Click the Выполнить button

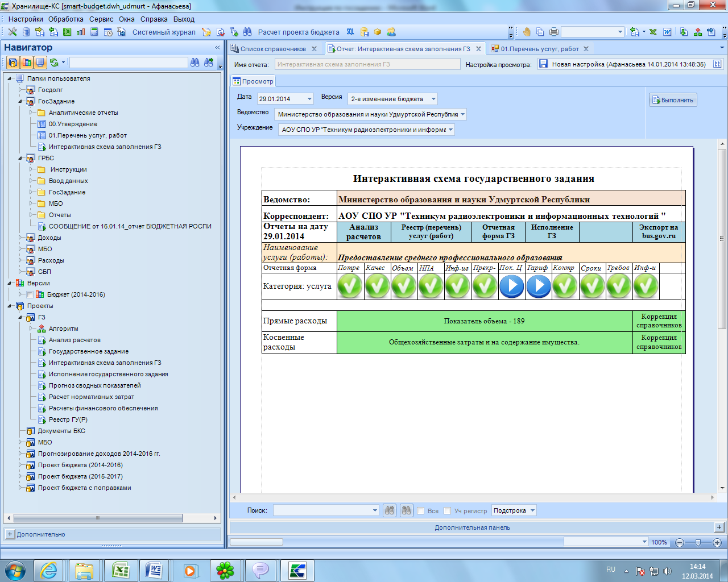point(673,100)
